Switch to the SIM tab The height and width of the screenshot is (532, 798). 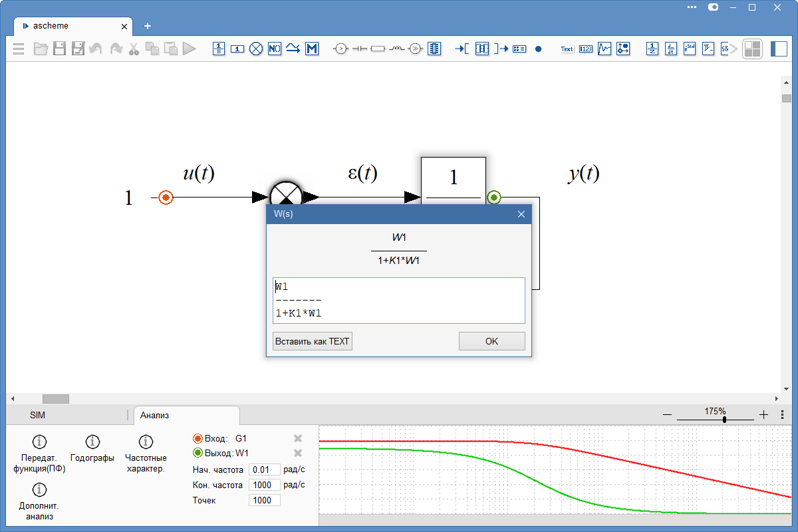coord(38,415)
